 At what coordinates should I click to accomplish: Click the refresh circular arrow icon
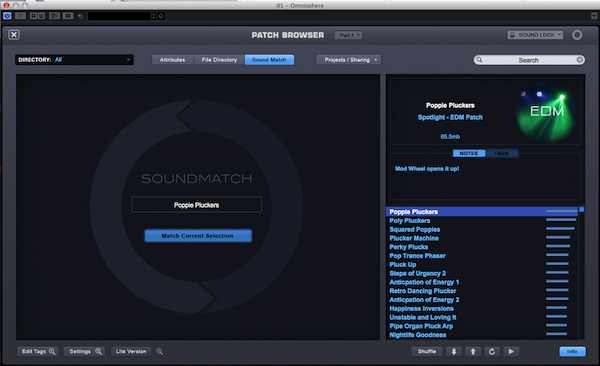coord(492,351)
